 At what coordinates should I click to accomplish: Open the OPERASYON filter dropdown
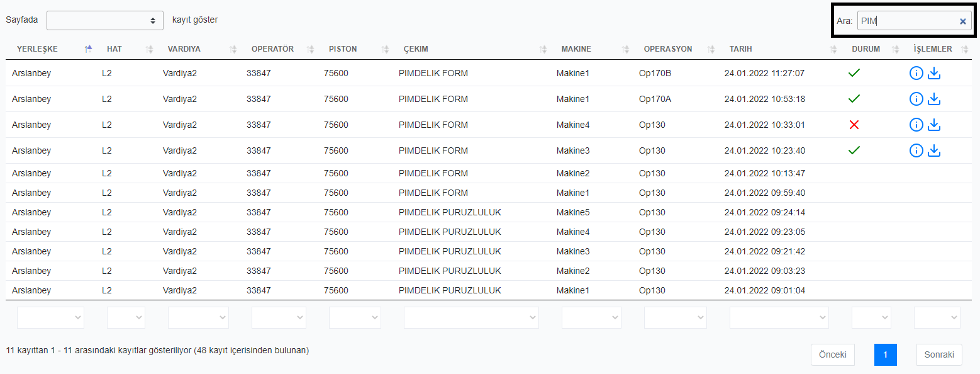pos(675,317)
